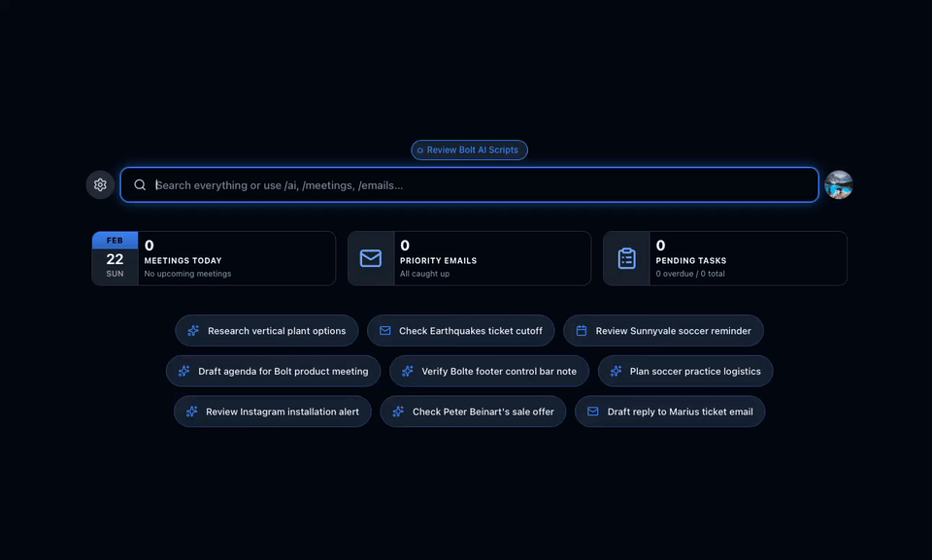The image size is (932, 560).
Task: Click envelope icon on Check Earthquakes ticket cutoff
Action: pos(385,331)
